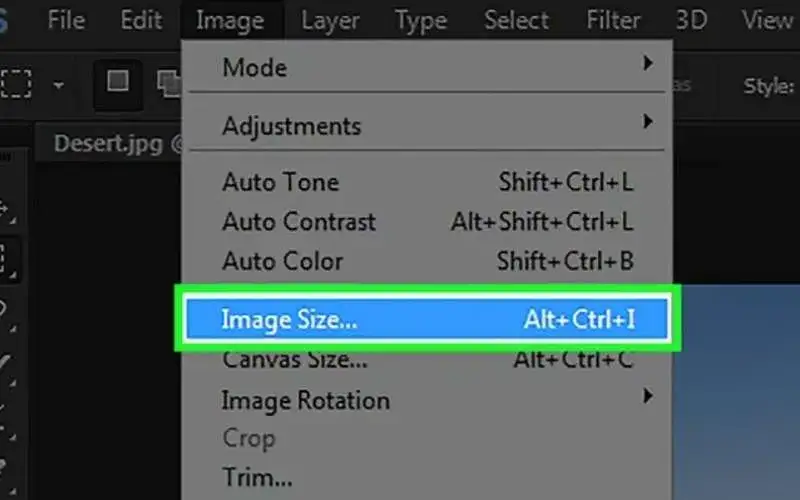Open the Filter menu

click(613, 19)
